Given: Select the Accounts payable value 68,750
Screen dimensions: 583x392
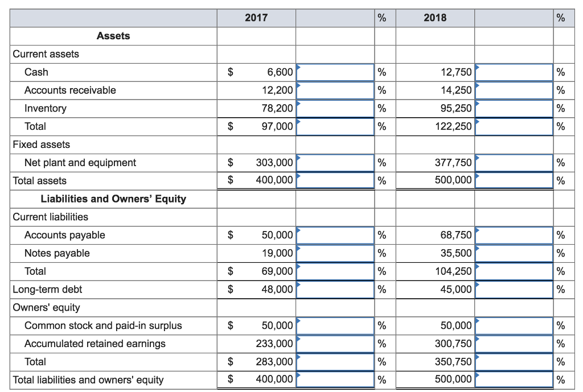Looking at the screenshot, I should click(456, 235).
